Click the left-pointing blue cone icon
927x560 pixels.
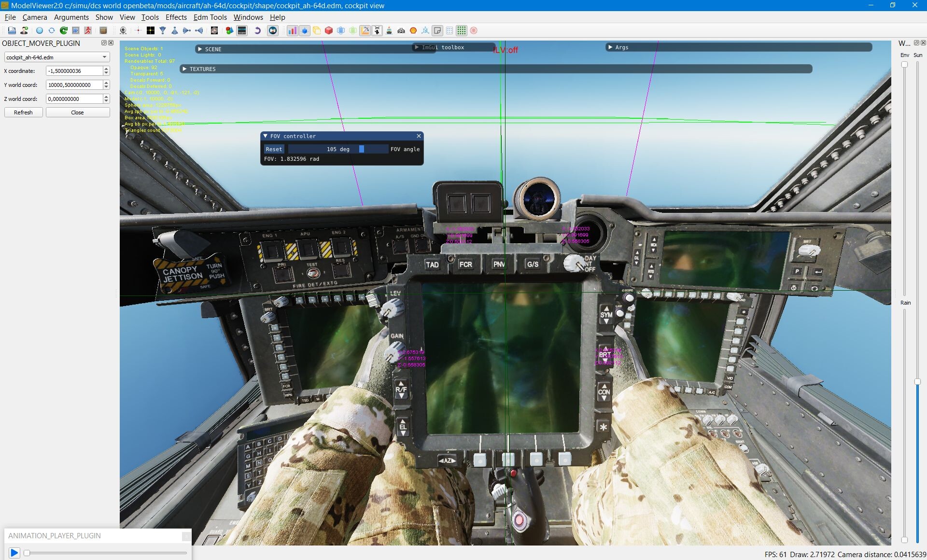pos(199,30)
